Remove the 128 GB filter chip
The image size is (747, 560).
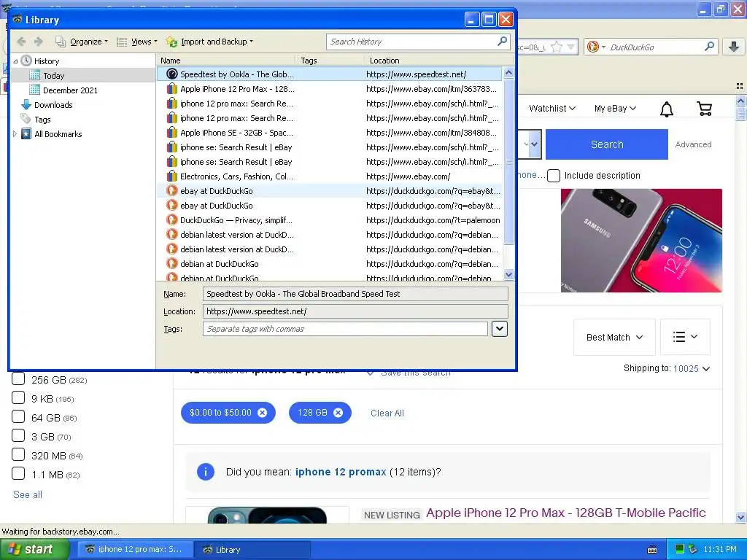click(338, 413)
